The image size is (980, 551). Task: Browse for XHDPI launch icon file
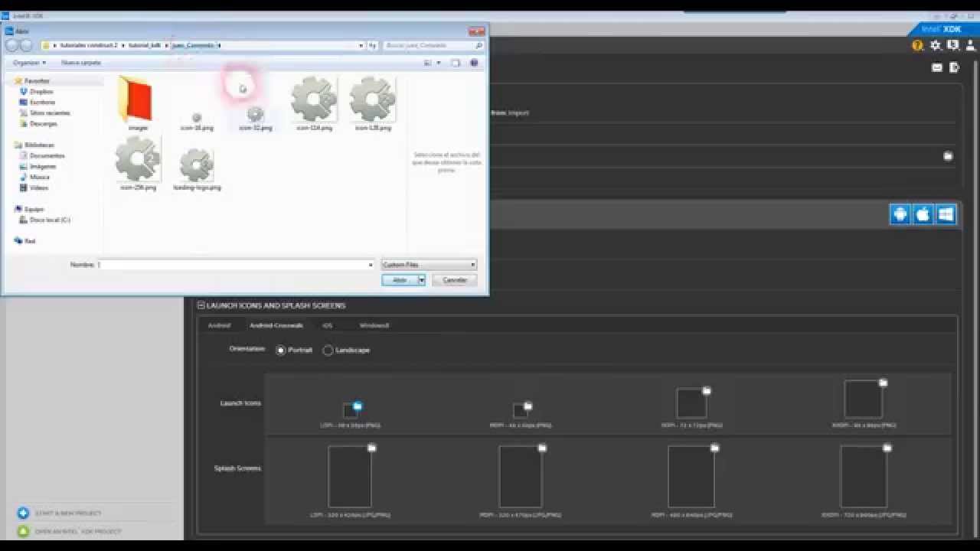coord(883,383)
